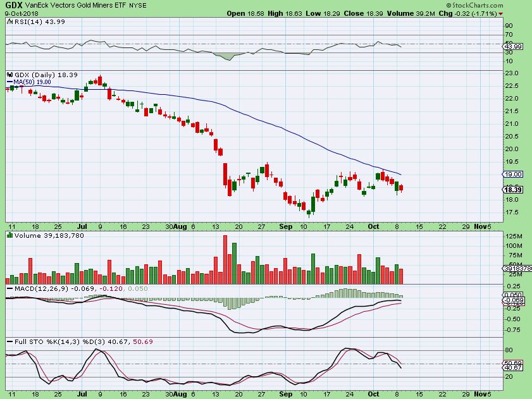Screen dimensions: 532x399
Task: Click the 0.25 MACD axis label
Action: [x=514, y=286]
